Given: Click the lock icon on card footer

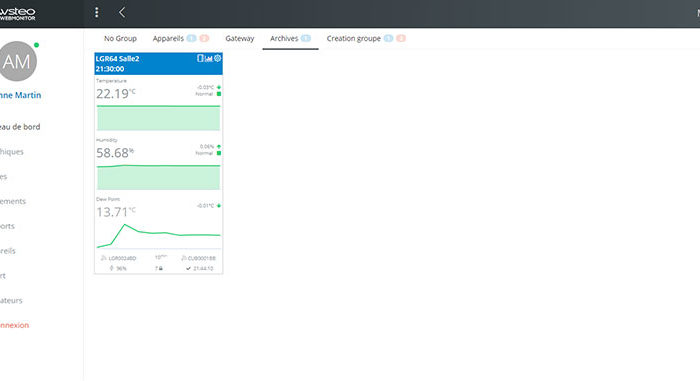Looking at the screenshot, I should point(159,268).
